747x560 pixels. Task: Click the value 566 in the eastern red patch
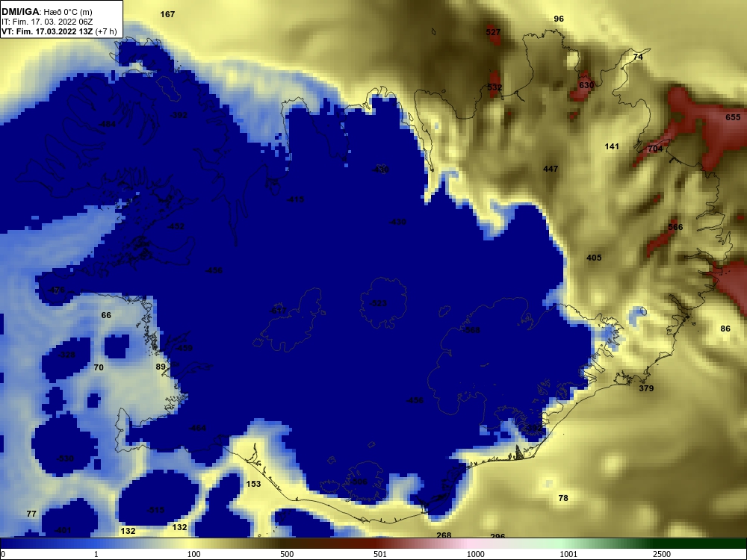[x=675, y=227]
